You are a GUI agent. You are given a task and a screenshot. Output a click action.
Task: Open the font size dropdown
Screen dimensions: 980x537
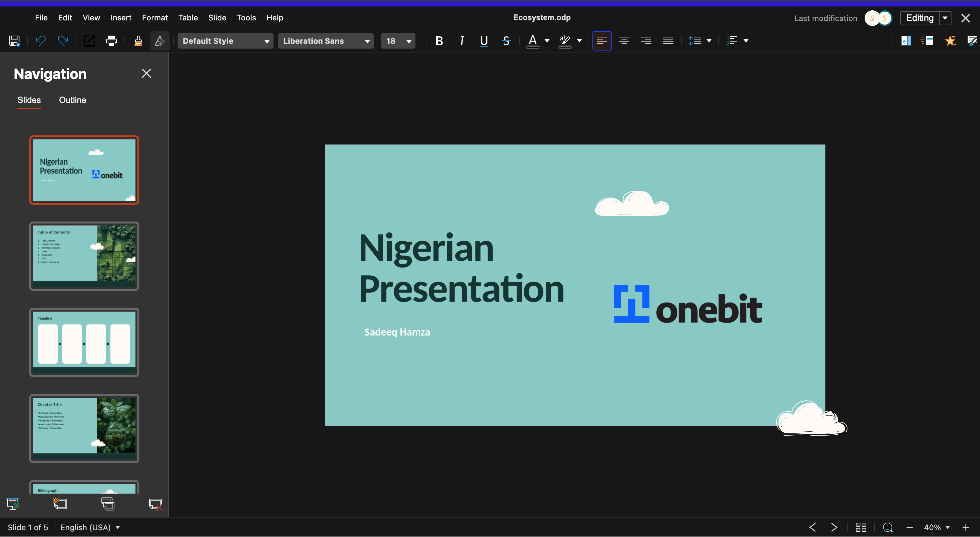coord(409,41)
